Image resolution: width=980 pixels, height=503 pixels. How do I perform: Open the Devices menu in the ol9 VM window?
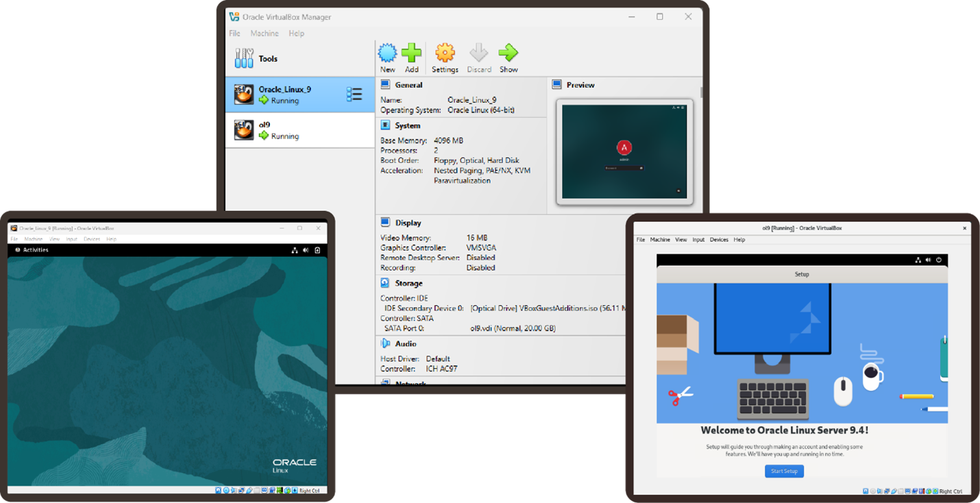pyautogui.click(x=720, y=240)
